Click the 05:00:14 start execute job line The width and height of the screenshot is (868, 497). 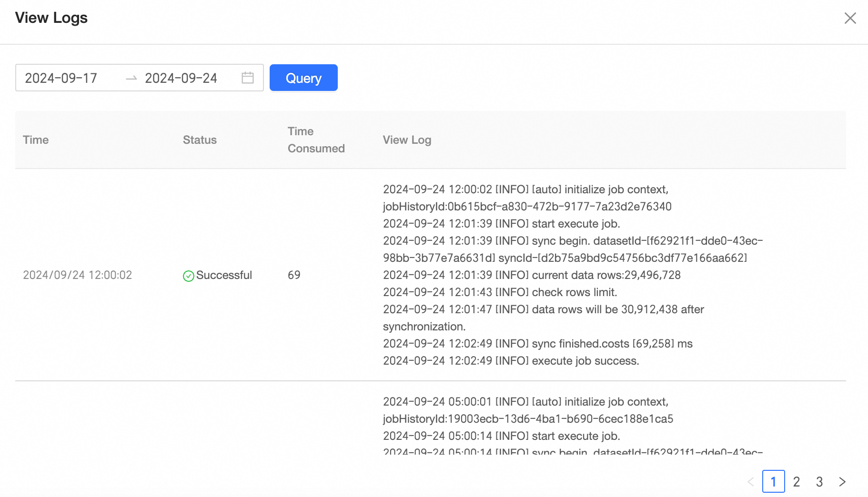coord(502,436)
